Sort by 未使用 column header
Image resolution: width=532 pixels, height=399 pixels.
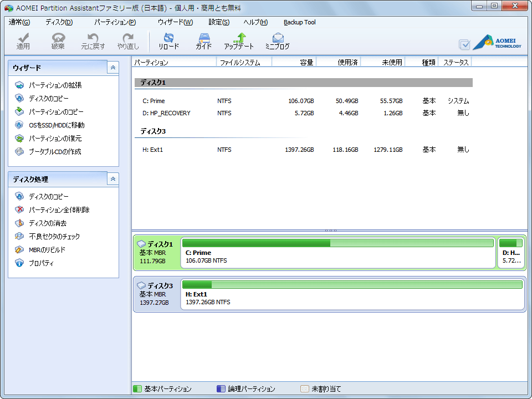click(x=383, y=62)
